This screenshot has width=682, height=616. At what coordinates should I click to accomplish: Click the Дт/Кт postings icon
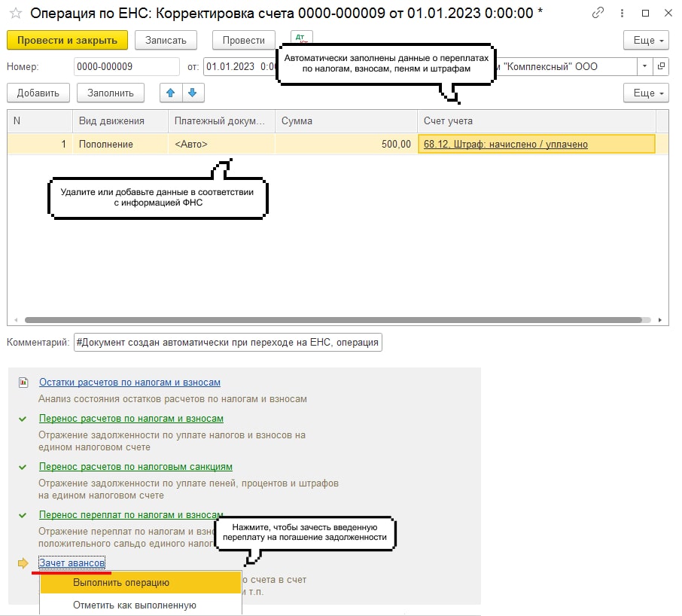[300, 38]
